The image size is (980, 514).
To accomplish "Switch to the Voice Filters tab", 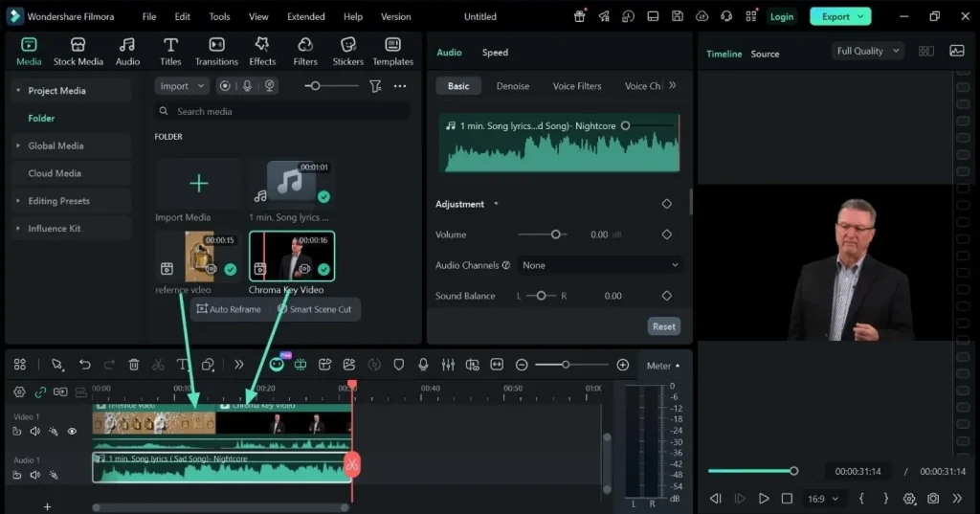I will pyautogui.click(x=577, y=86).
